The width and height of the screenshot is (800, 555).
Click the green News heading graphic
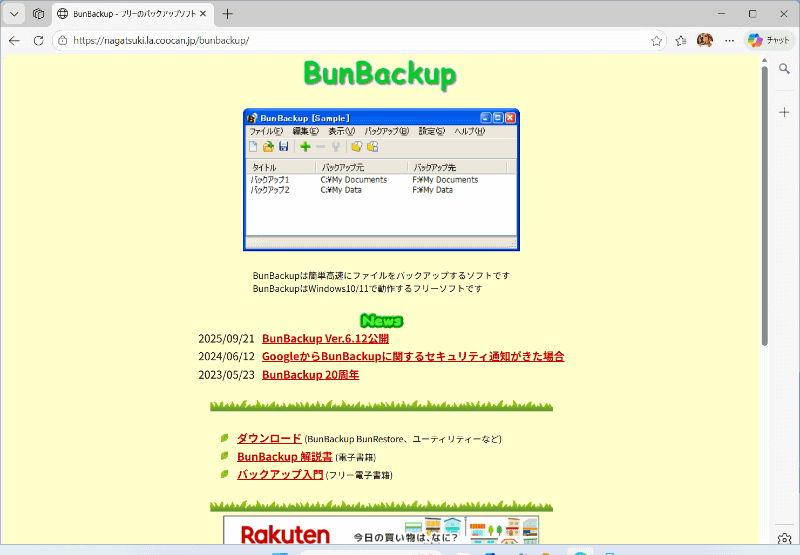tap(382, 320)
